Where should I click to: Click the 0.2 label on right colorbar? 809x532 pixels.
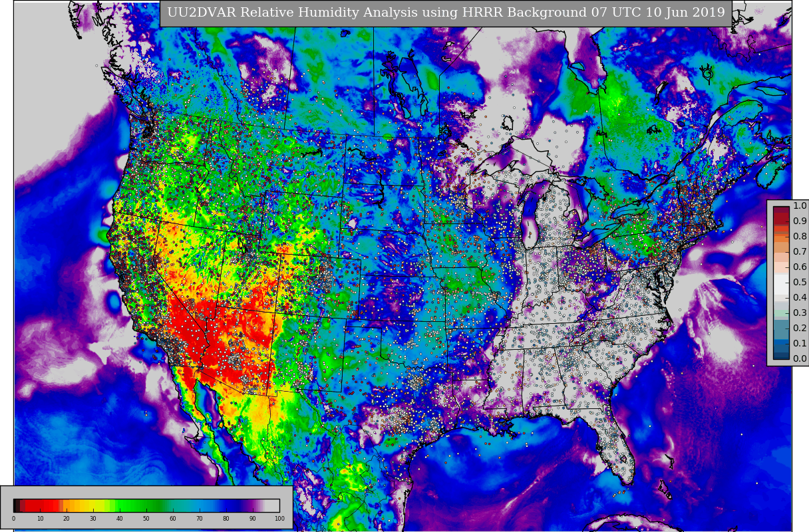pyautogui.click(x=800, y=328)
